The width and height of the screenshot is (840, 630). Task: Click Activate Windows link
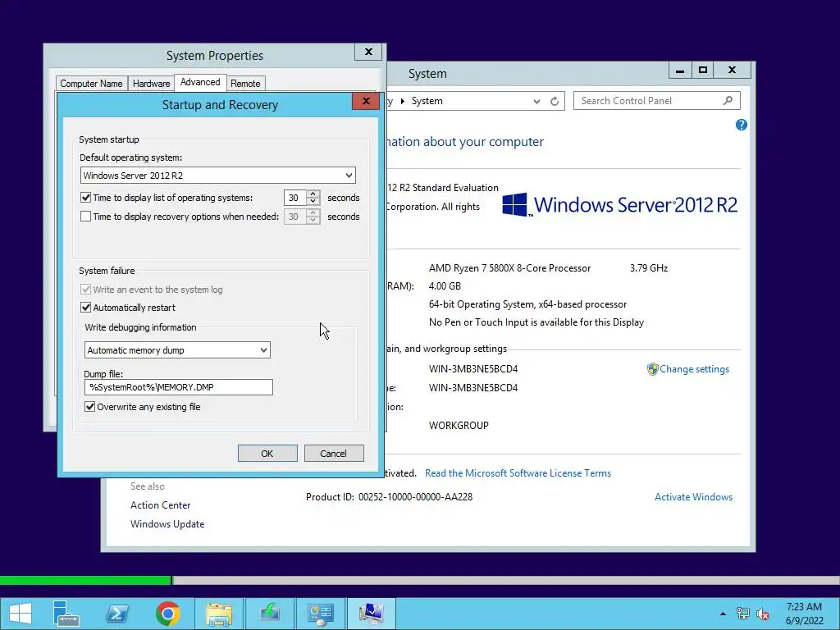click(693, 496)
